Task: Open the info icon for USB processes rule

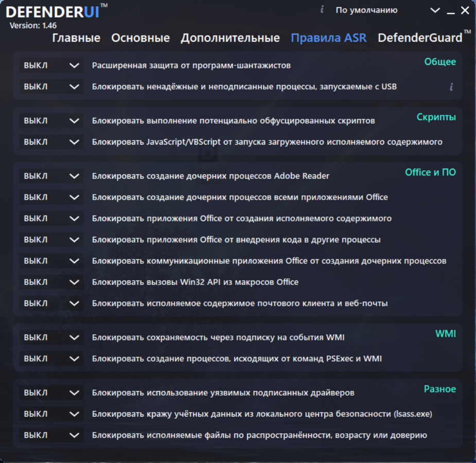Action: pos(451,87)
